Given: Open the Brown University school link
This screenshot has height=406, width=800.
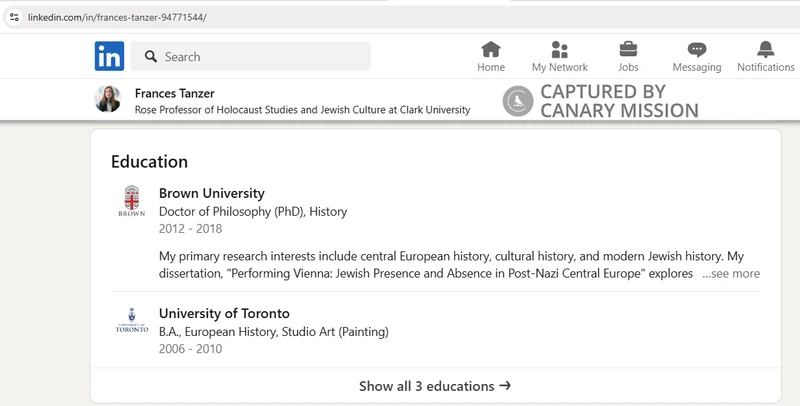Looking at the screenshot, I should pyautogui.click(x=211, y=193).
